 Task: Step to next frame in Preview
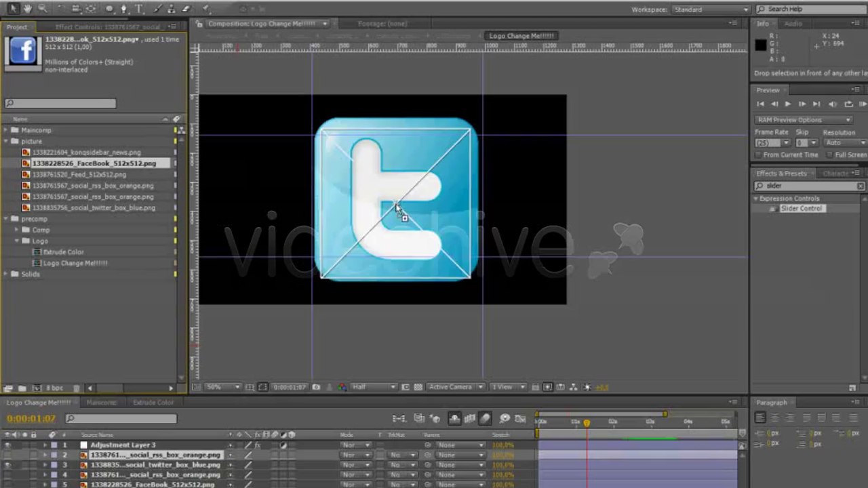coord(802,104)
